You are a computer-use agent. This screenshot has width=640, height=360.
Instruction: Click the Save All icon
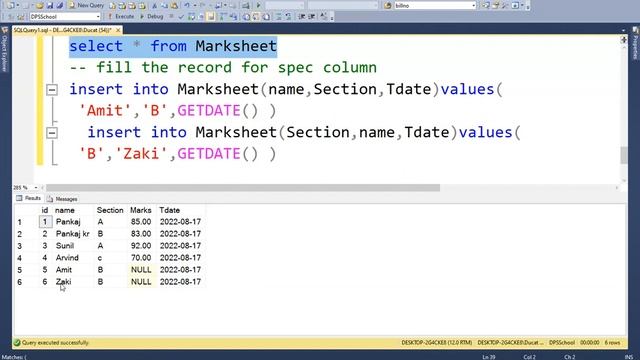[x=60, y=5]
